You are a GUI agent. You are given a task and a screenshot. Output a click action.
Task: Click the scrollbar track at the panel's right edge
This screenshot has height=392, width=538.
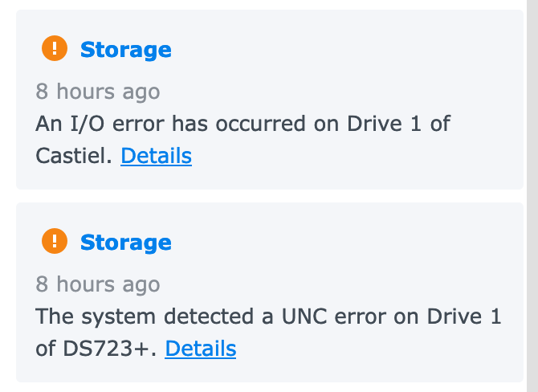[x=531, y=196]
